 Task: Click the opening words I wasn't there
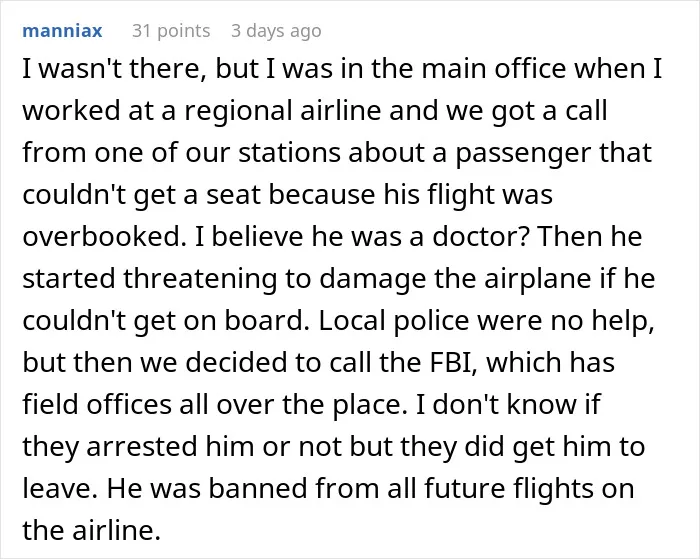(115, 69)
